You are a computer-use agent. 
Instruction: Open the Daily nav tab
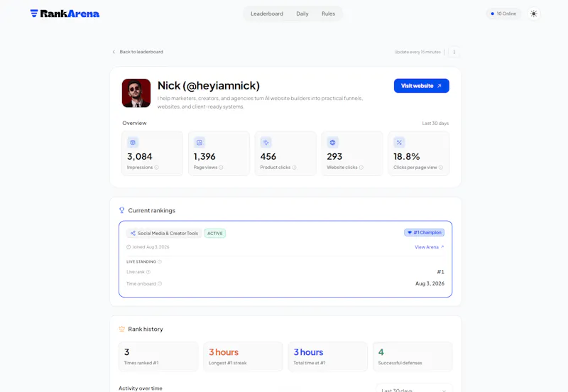click(302, 13)
